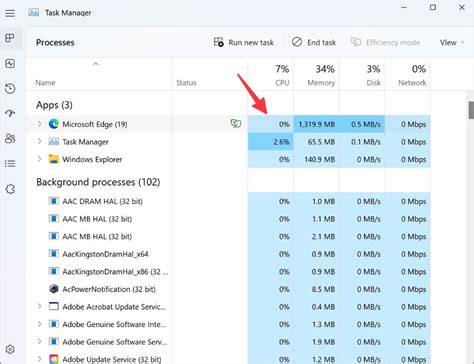Viewport: 474px width, 364px height.
Task: Select the AacKingstonDramHal_x64 process name
Action: tap(105, 254)
